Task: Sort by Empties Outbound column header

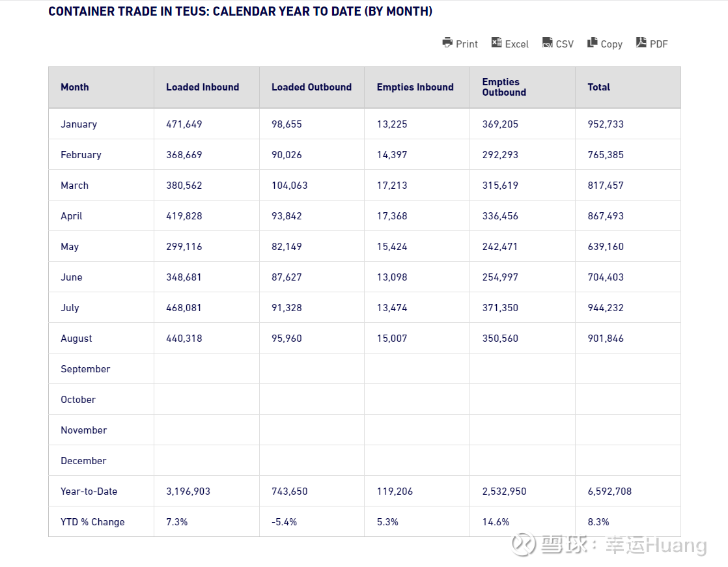Action: [x=504, y=87]
